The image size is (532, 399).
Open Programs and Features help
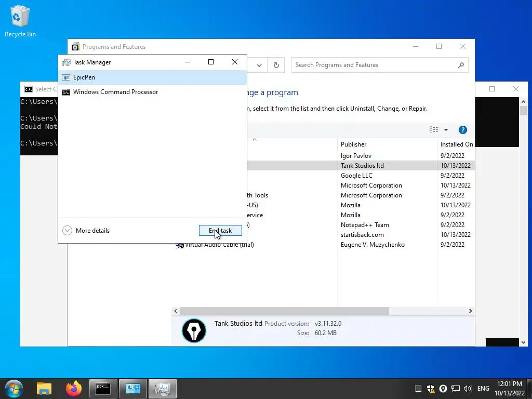click(462, 130)
